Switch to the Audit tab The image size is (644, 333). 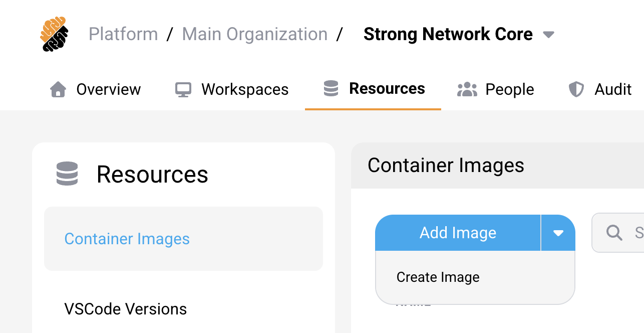(600, 89)
